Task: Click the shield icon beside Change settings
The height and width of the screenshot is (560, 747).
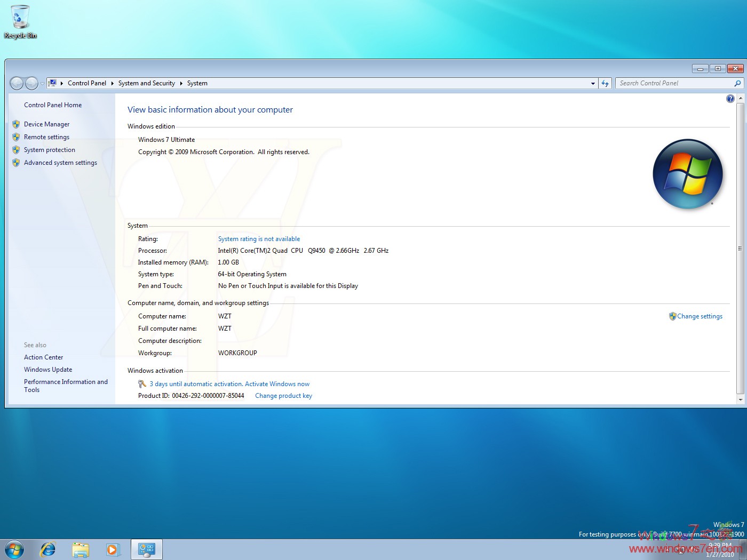Action: pyautogui.click(x=673, y=316)
